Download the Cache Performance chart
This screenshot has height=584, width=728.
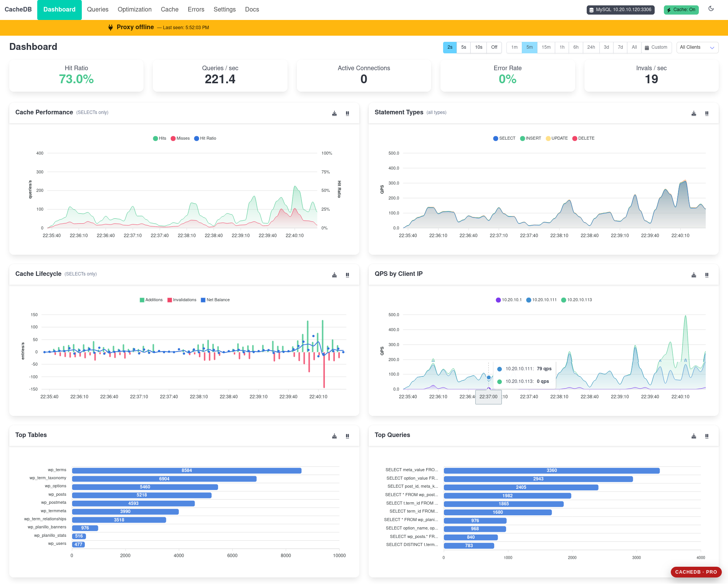coord(334,113)
